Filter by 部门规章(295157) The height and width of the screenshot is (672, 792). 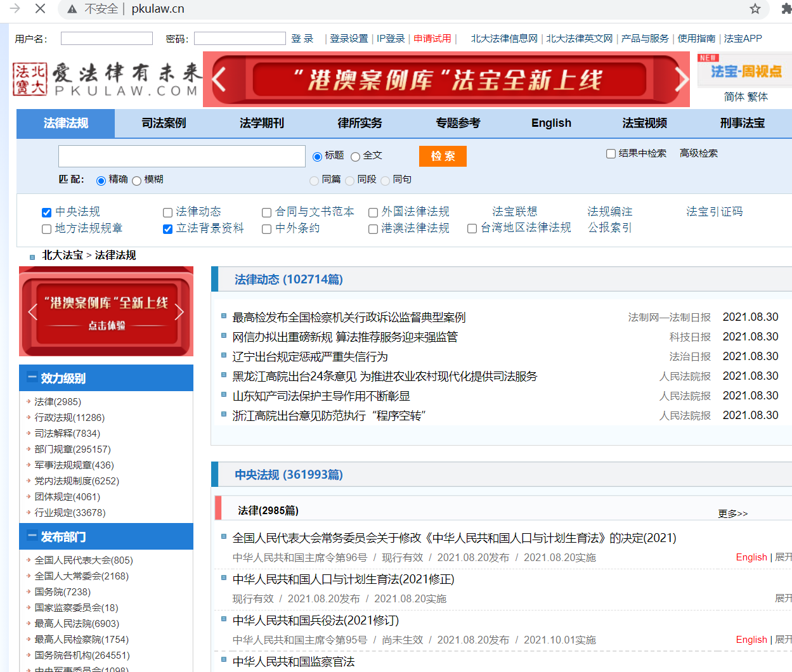(x=72, y=449)
